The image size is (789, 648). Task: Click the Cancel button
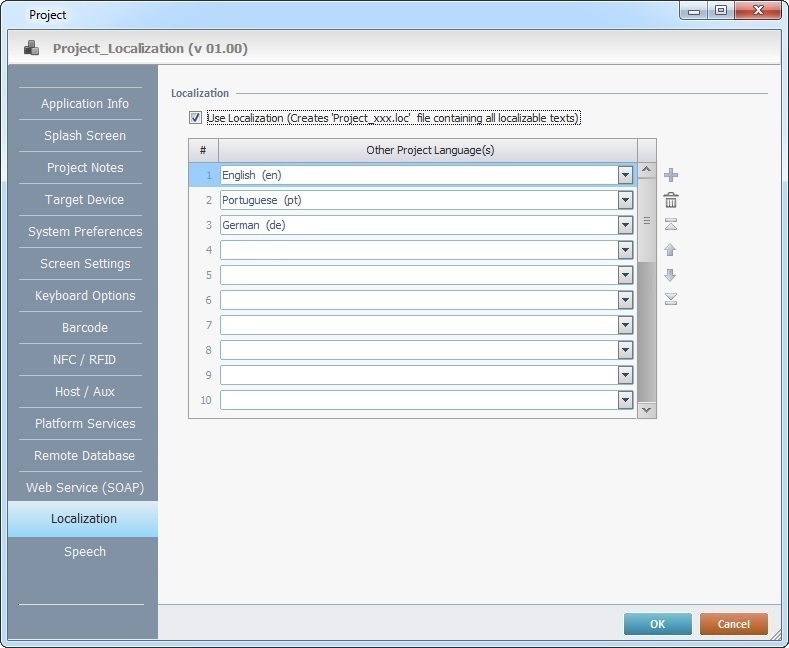click(733, 624)
